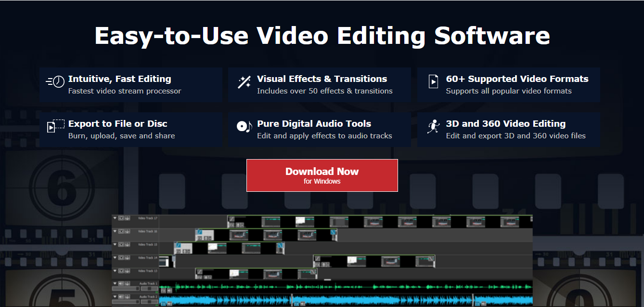This screenshot has height=307, width=644.
Task: Click the Intuitive, Fast Editing clock icon
Action: tap(55, 81)
